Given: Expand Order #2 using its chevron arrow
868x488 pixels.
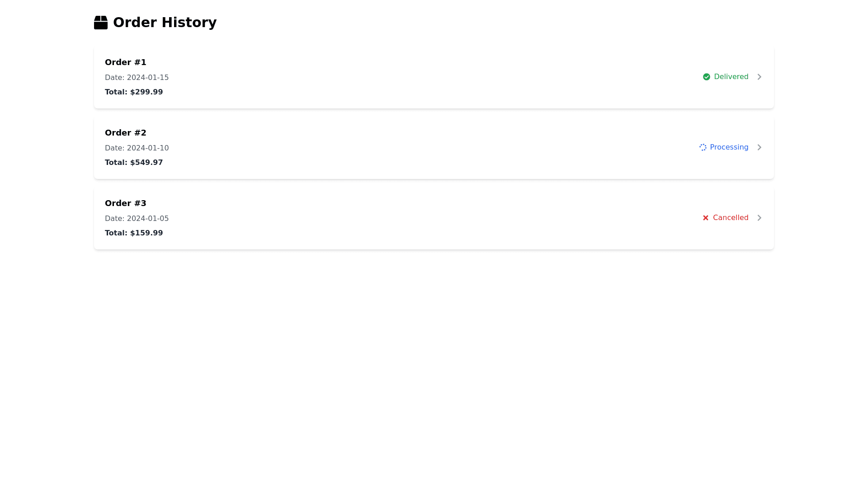Looking at the screenshot, I should 759,147.
